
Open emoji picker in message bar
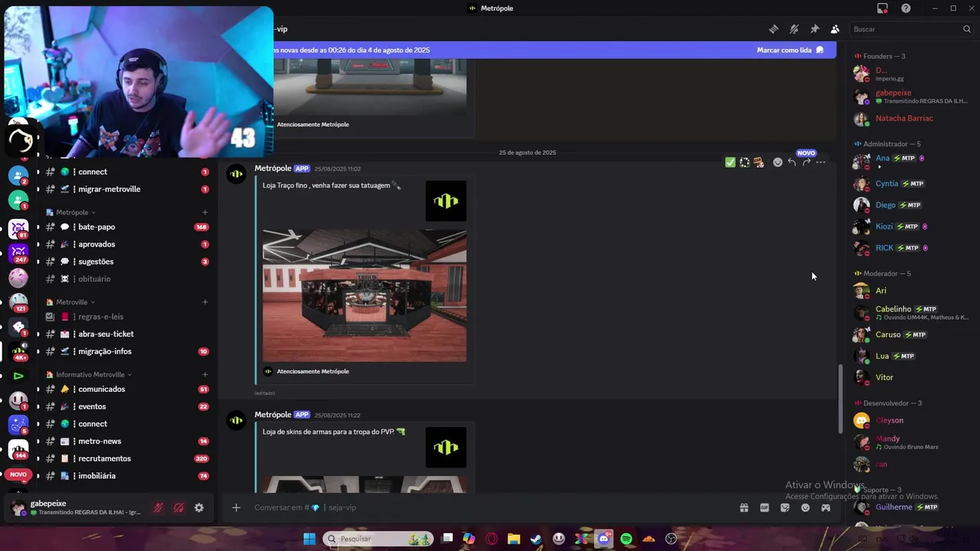(805, 507)
